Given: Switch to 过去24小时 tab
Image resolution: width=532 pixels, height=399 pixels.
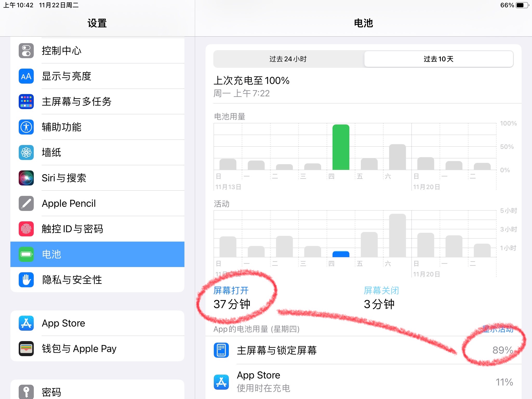Looking at the screenshot, I should coord(288,59).
